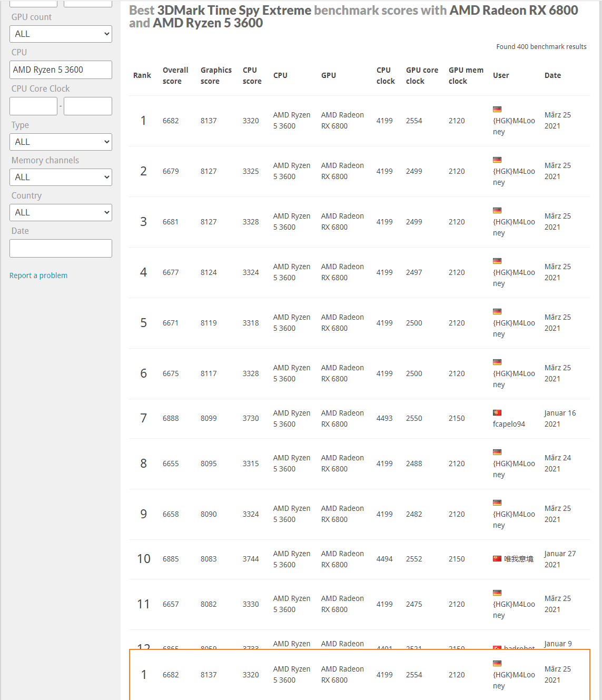Click the CPU field containing AMD Ryzen 5 3600
The width and height of the screenshot is (602, 700).
tap(61, 70)
